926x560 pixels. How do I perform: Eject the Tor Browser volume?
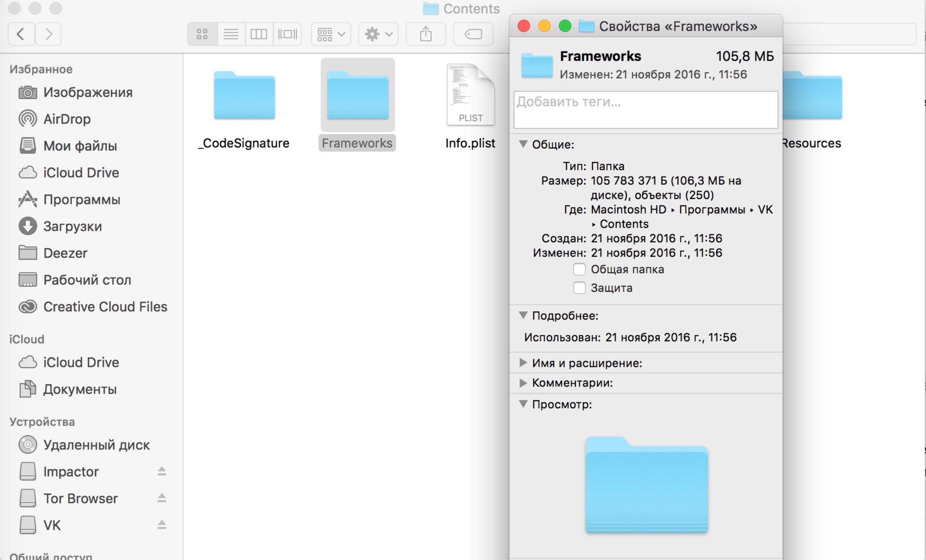[162, 498]
